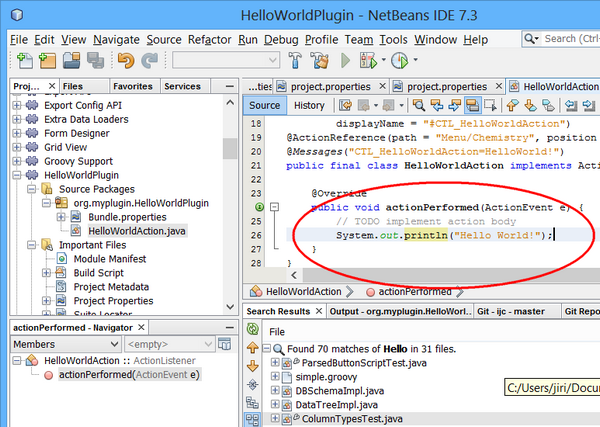The height and width of the screenshot is (427, 600).
Task: Expand the ParsedButtonScriptTest.java search result
Action: pos(277,361)
